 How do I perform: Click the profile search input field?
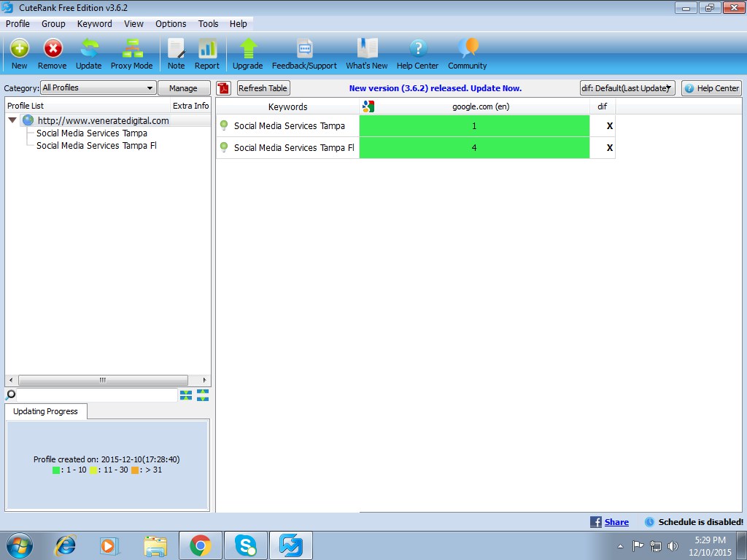(x=97, y=394)
